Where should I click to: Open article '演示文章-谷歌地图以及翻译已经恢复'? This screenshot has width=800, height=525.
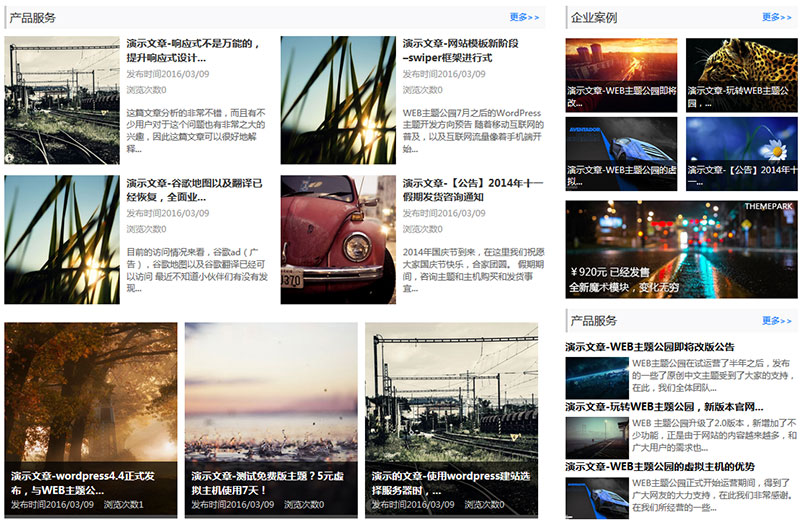click(x=194, y=190)
